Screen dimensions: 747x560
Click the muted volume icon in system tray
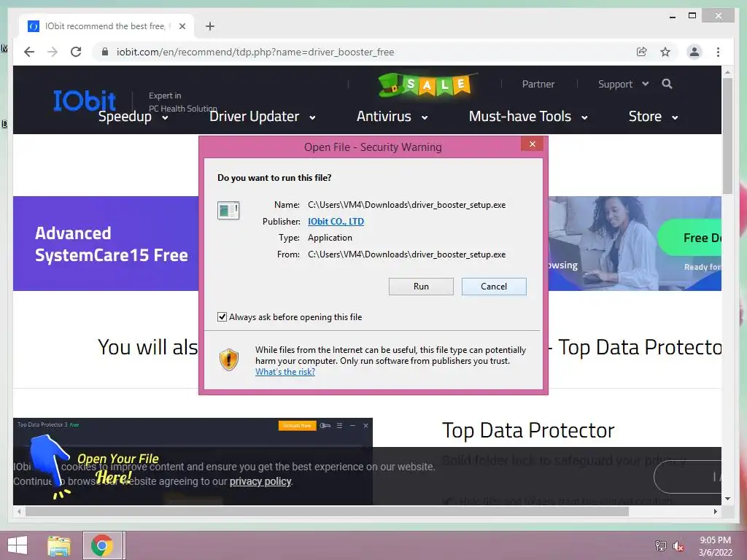(678, 545)
